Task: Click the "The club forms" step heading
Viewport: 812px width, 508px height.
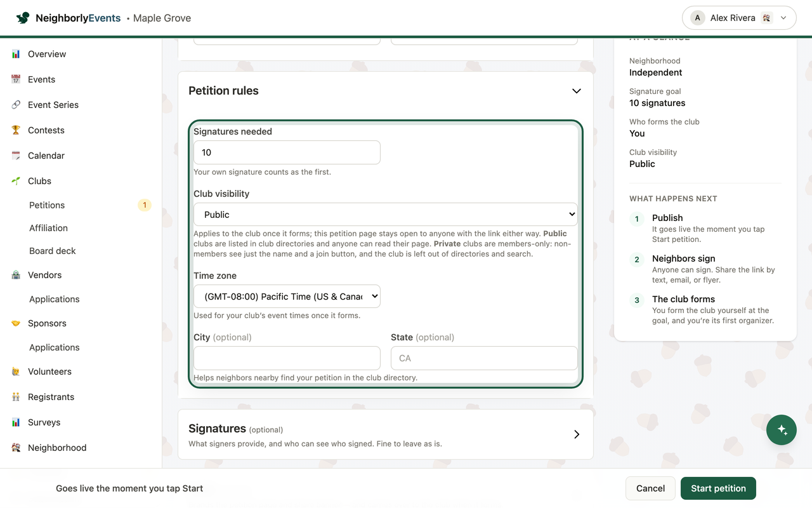Action: 683,299
